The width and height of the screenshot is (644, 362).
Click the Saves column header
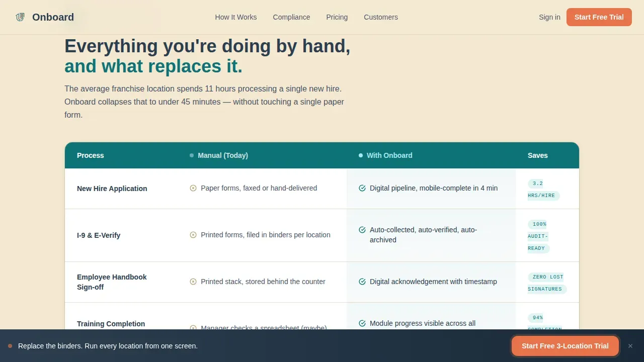(538, 155)
